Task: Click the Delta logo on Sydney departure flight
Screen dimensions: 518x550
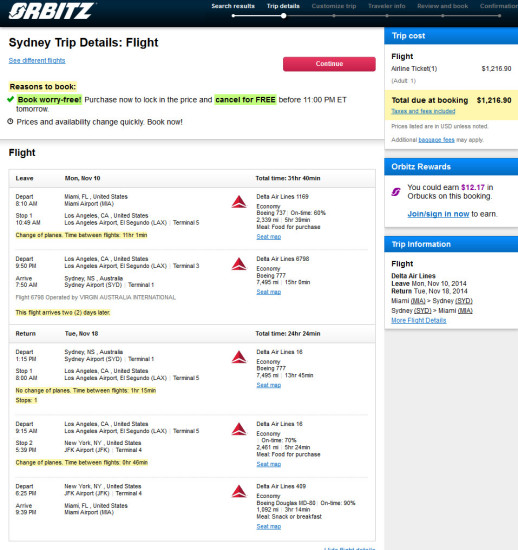Action: click(x=239, y=357)
